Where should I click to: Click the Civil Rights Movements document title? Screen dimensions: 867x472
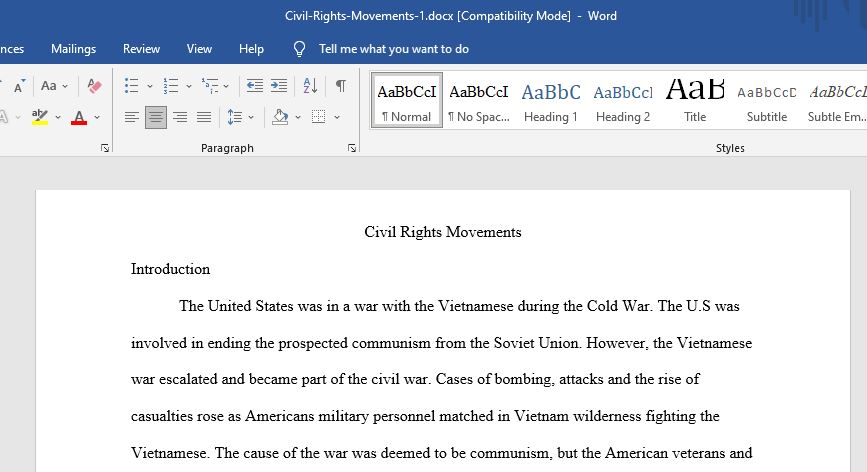(x=442, y=232)
